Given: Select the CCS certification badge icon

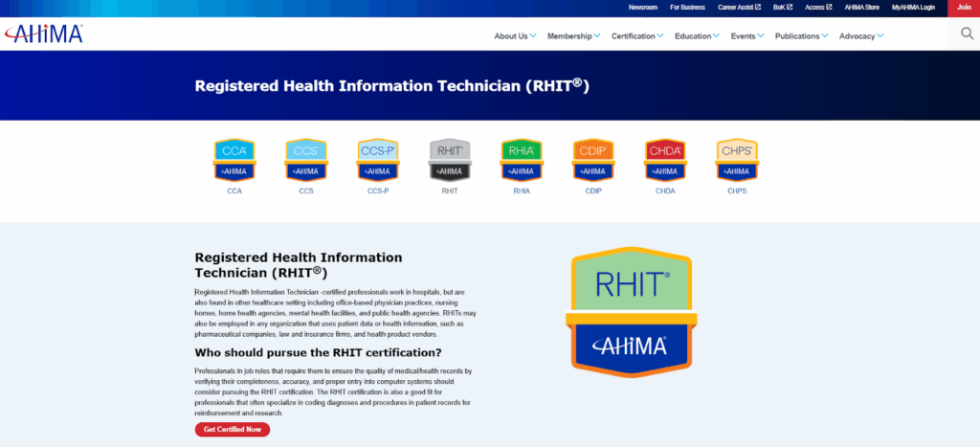Looking at the screenshot, I should [x=306, y=161].
